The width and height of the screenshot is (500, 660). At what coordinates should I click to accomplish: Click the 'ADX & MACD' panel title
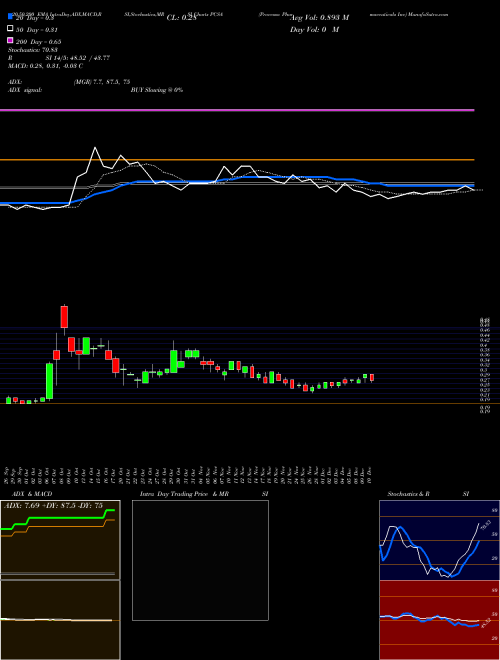point(32,494)
